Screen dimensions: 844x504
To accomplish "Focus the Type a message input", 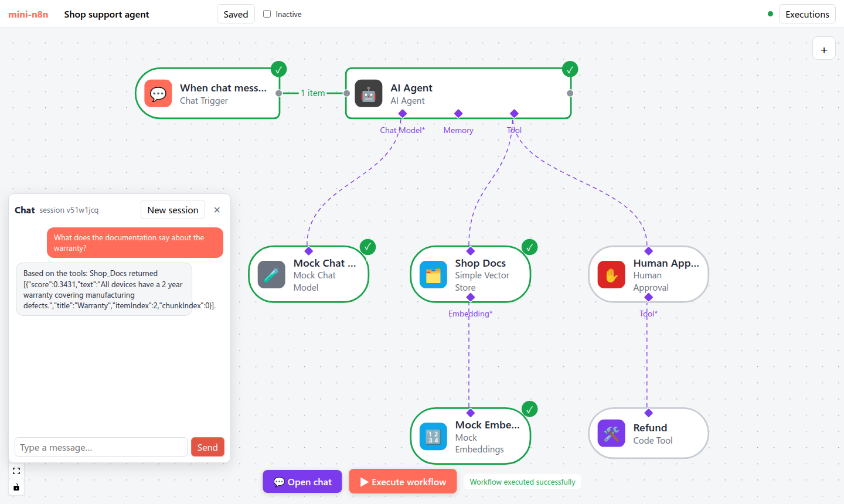I will pos(101,447).
